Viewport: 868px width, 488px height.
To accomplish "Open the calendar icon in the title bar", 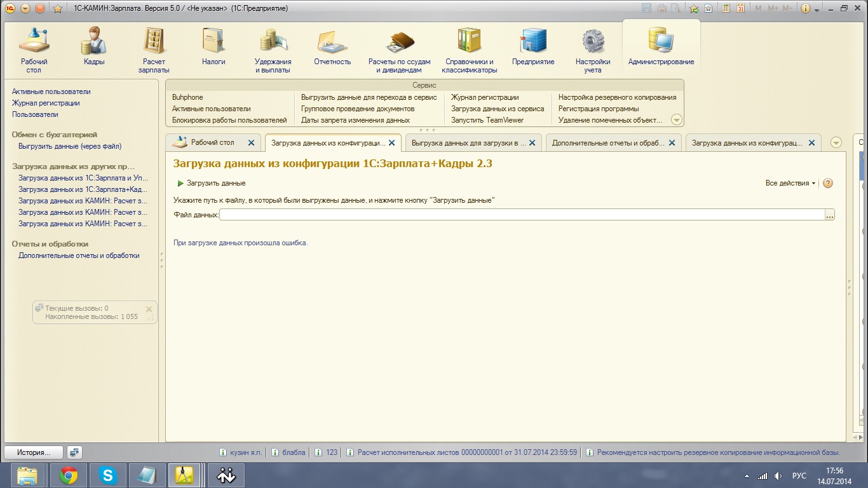I will click(x=740, y=8).
